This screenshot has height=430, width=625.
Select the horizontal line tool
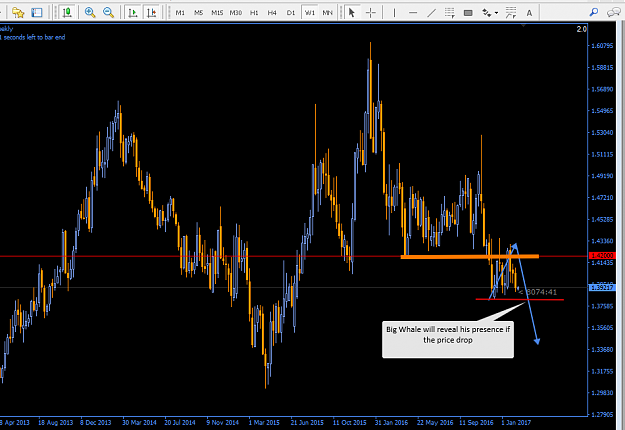tap(413, 13)
